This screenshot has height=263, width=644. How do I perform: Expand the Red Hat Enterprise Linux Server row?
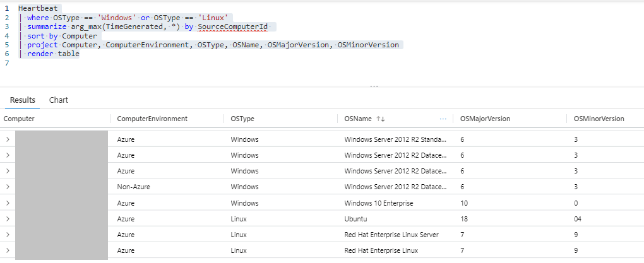click(x=8, y=235)
